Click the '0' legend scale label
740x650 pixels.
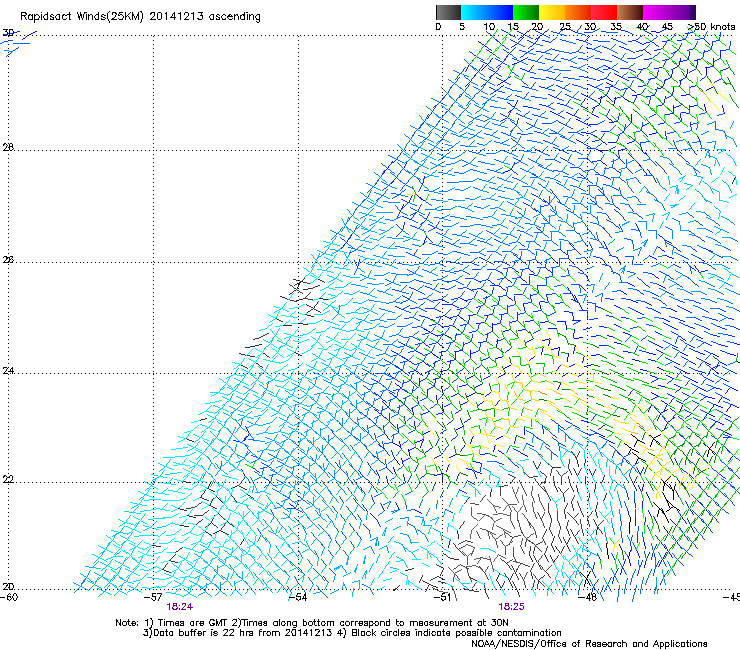(438, 27)
